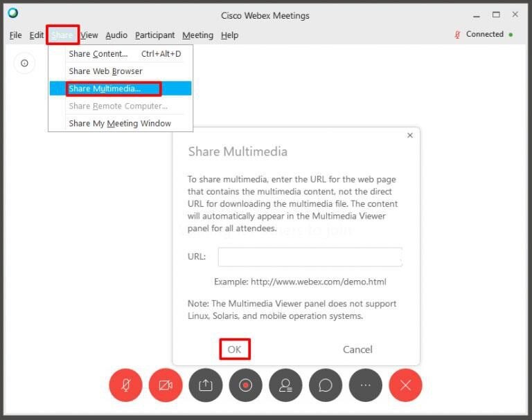Open the Help menu
The height and width of the screenshot is (420, 532).
(230, 35)
